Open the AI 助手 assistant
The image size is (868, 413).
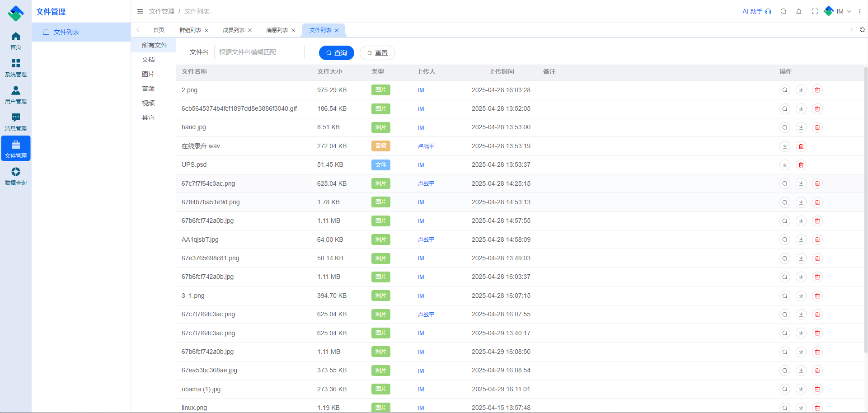(x=757, y=11)
